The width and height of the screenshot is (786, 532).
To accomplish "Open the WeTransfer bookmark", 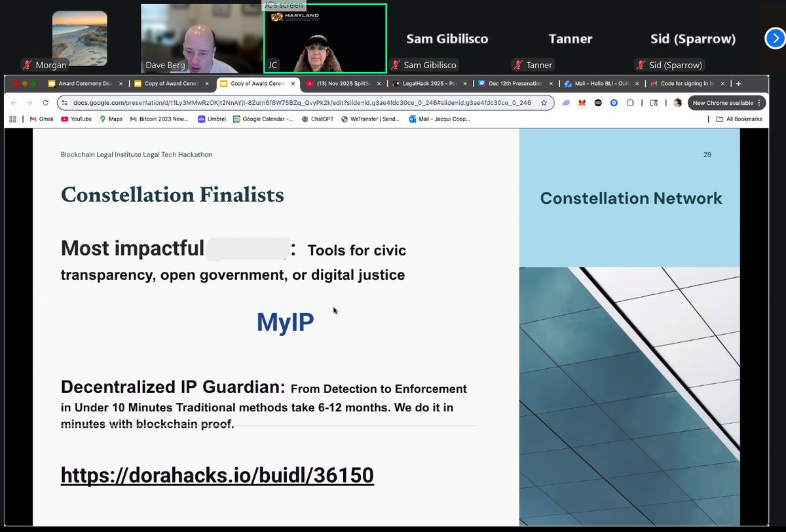I will [371, 119].
